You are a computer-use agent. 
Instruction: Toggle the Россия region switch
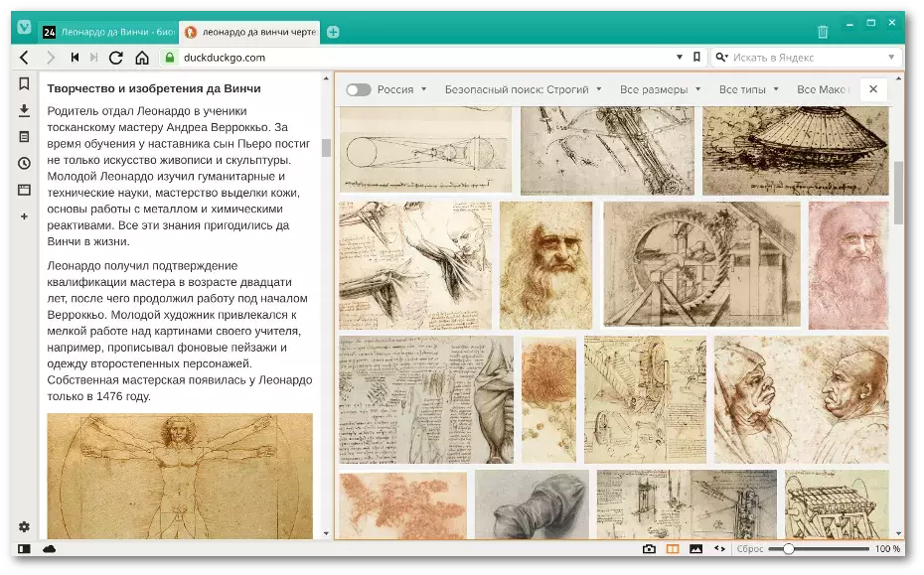tap(359, 89)
